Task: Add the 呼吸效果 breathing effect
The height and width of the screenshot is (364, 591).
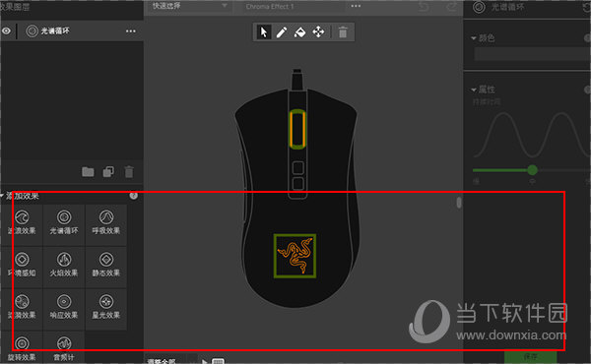Action: pyautogui.click(x=106, y=224)
